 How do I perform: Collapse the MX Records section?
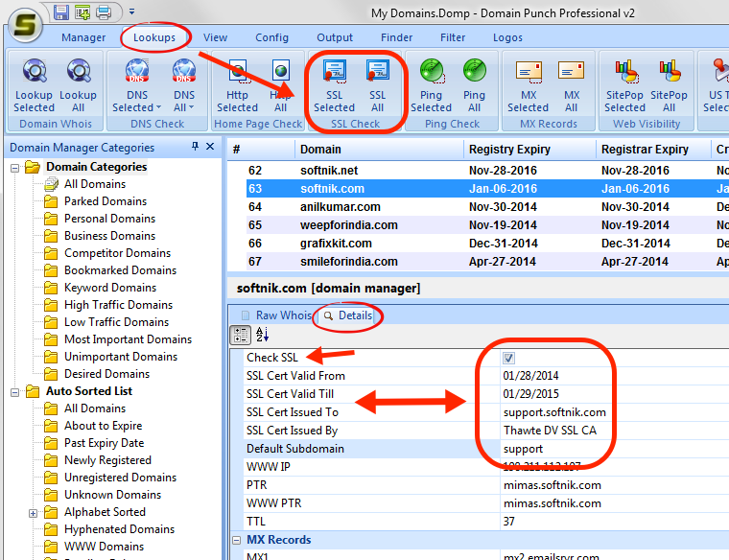coord(236,540)
